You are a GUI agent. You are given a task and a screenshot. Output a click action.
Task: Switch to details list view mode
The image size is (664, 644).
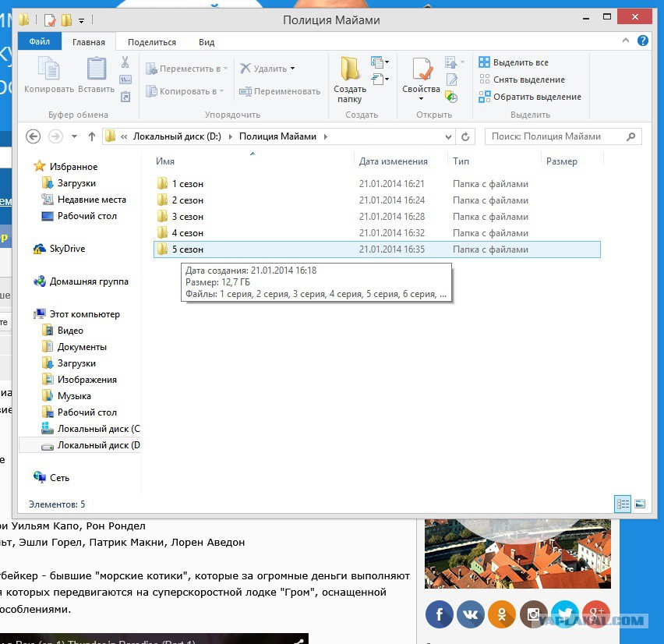tap(623, 504)
